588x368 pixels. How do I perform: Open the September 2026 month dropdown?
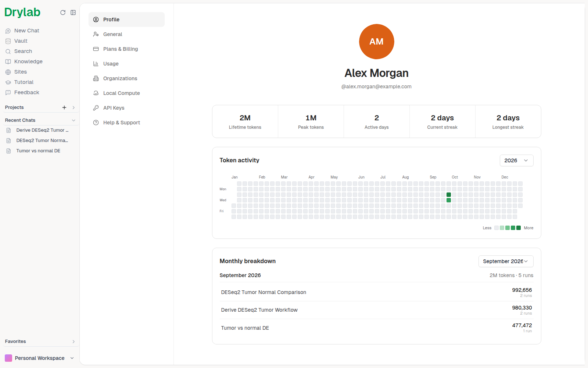click(506, 261)
